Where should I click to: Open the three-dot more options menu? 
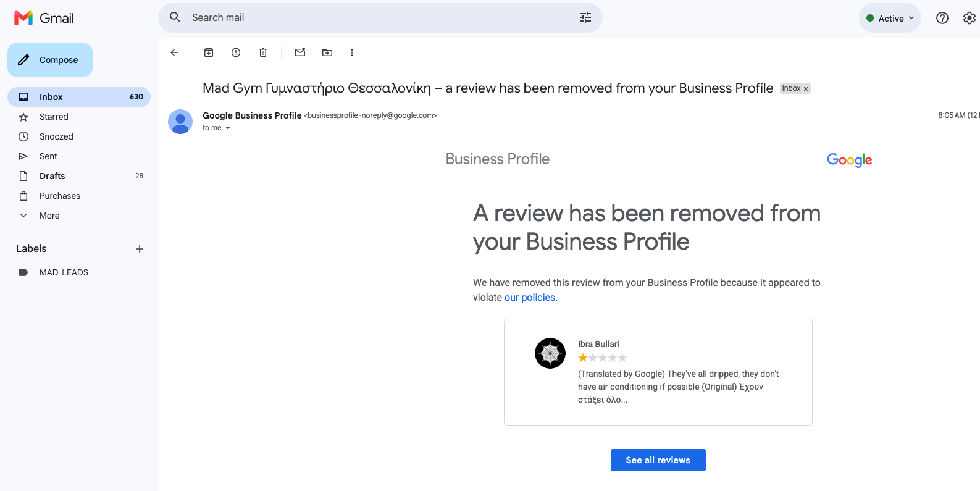pyautogui.click(x=352, y=52)
